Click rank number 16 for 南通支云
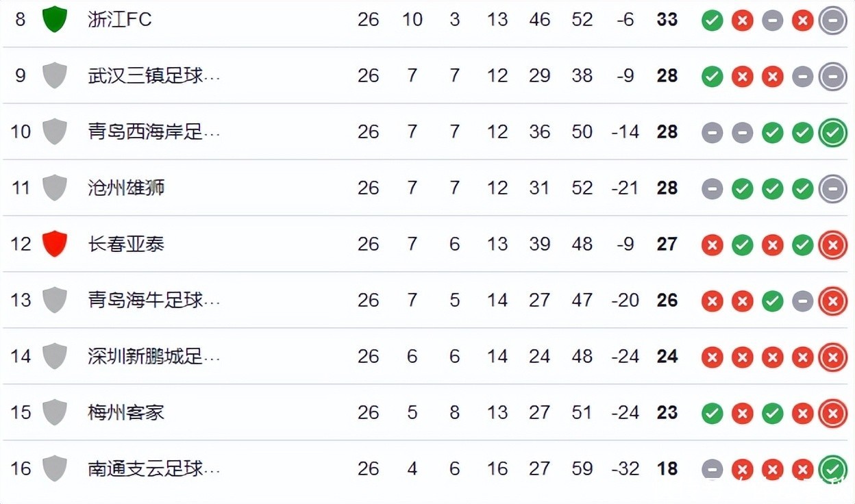The image size is (855, 504). tap(21, 468)
